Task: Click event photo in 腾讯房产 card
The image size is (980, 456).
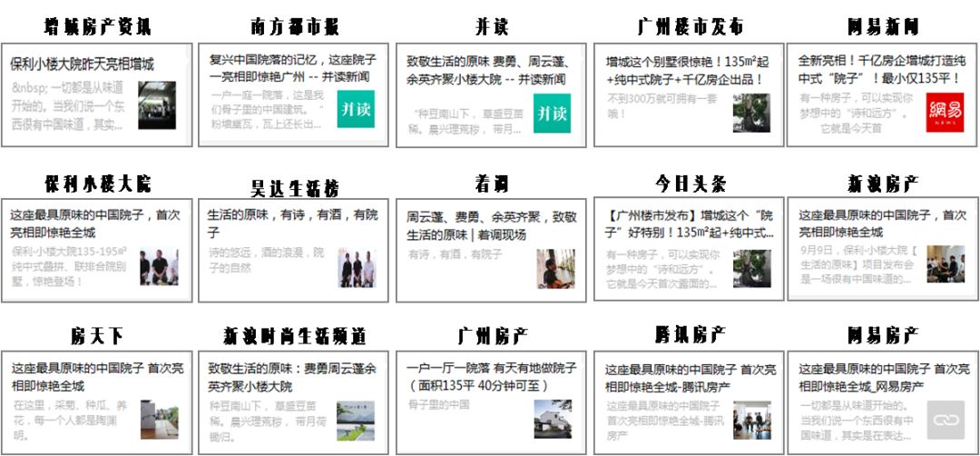Action: [752, 421]
